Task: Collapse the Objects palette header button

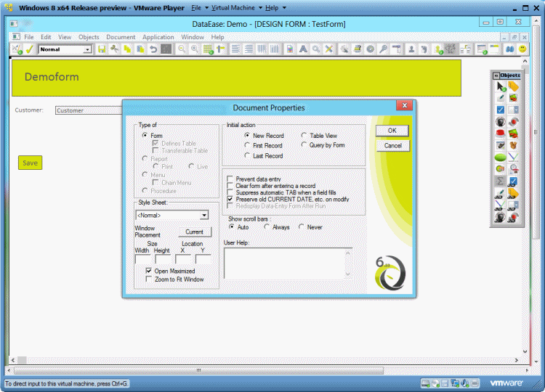Action: 496,75
